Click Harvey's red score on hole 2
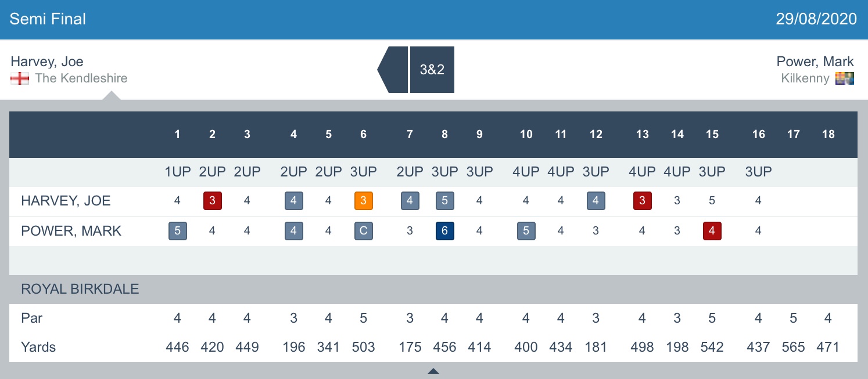868x379 pixels. 212,201
